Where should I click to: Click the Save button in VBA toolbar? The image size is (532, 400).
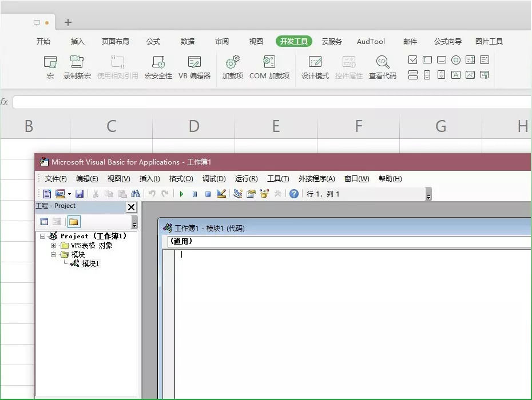(x=80, y=194)
